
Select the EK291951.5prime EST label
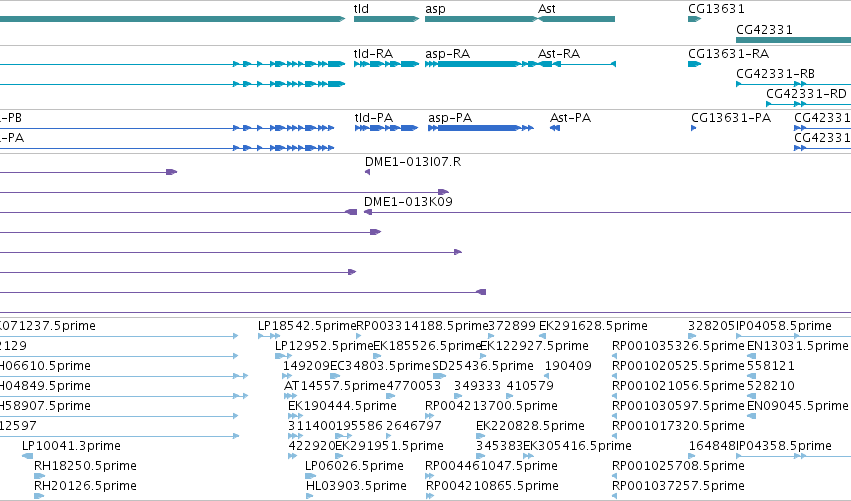390,445
